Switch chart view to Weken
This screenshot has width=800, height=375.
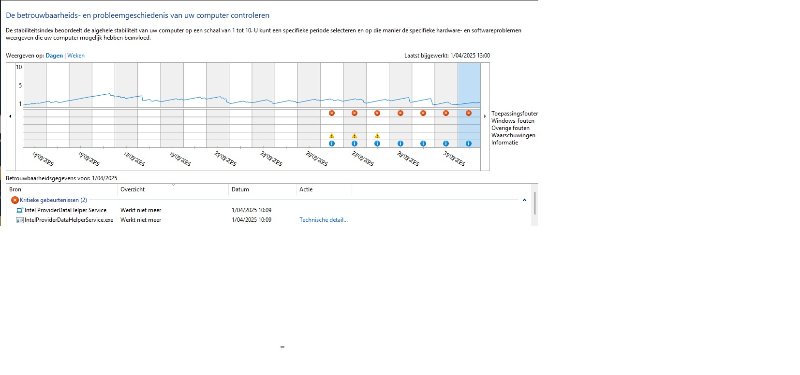[76, 56]
